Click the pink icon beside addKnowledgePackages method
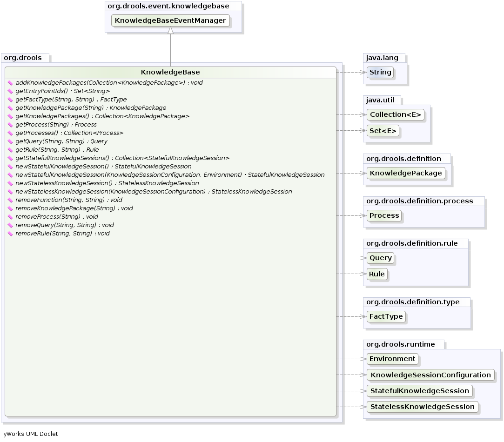Screen dimensions: 504x442 [11, 83]
